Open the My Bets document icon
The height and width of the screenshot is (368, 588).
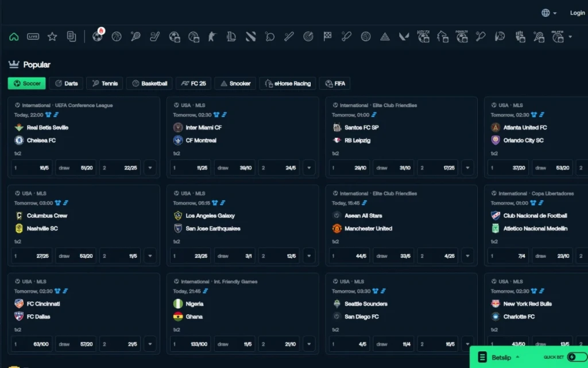point(71,36)
